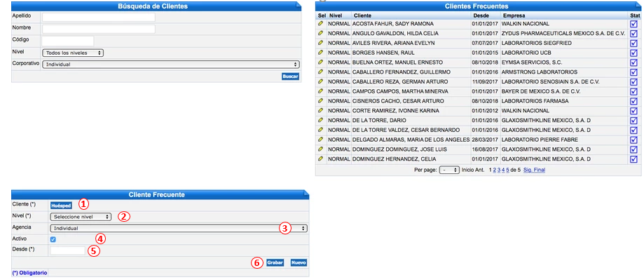Open BORGES HANSEN, RAUL via pencil icon
Screen dimensions: 644x280
[320, 53]
